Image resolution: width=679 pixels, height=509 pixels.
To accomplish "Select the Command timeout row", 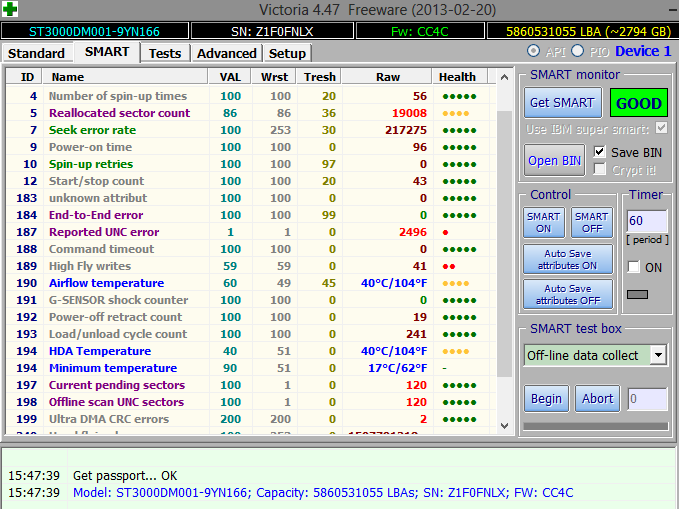I will 251,249.
